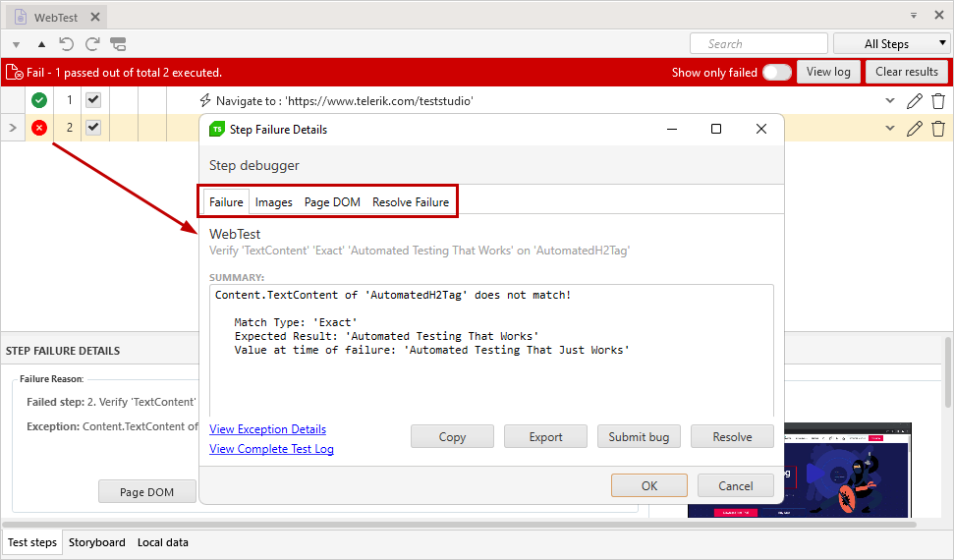Select 'Navigate to' step description text
The height and width of the screenshot is (560, 954).
[345, 101]
